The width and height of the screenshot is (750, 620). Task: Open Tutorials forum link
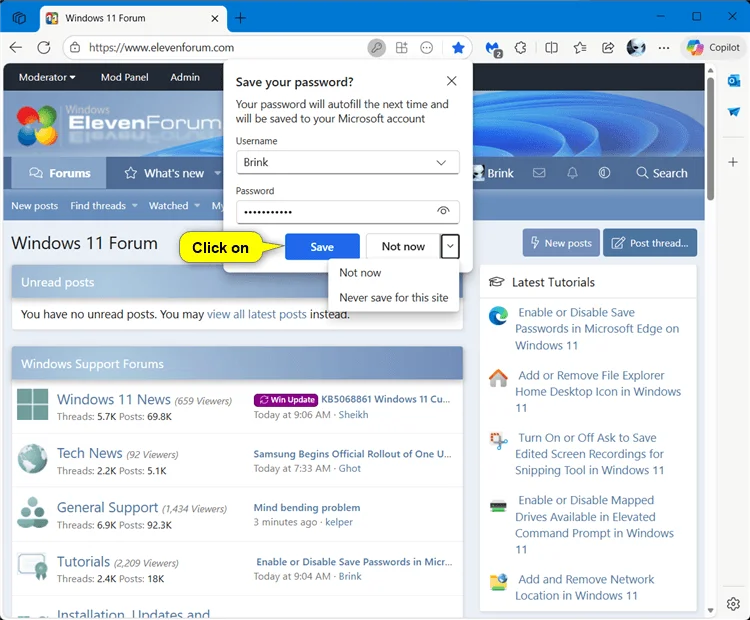click(x=83, y=562)
